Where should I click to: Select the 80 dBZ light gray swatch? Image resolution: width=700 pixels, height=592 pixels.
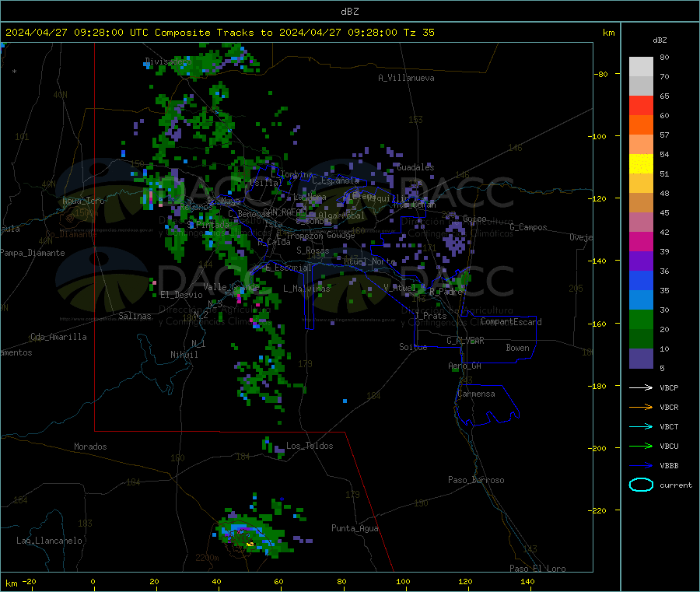(641, 67)
